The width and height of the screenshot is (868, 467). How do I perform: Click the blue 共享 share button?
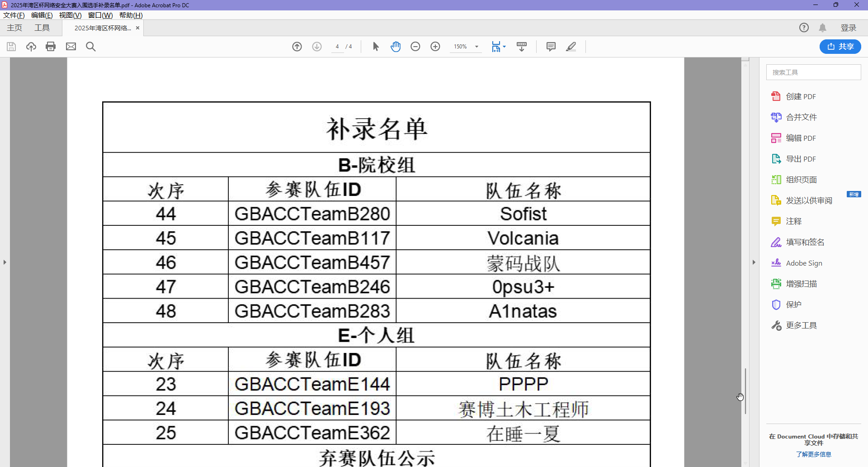click(x=840, y=47)
